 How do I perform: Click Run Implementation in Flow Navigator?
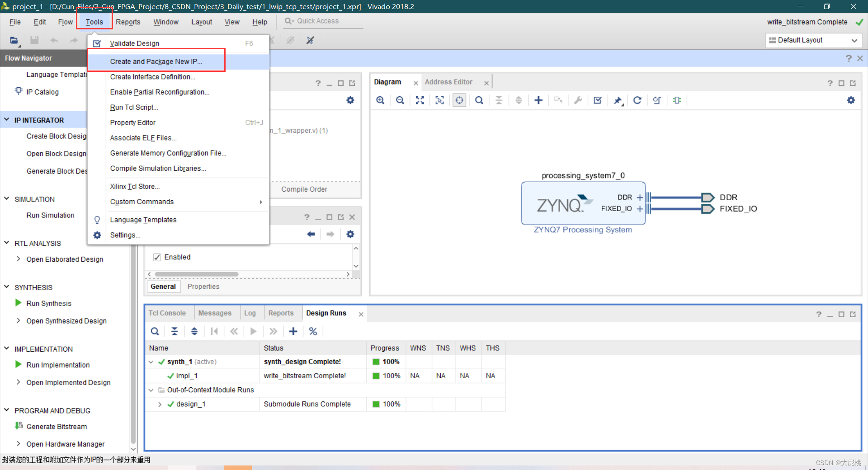pyautogui.click(x=58, y=365)
